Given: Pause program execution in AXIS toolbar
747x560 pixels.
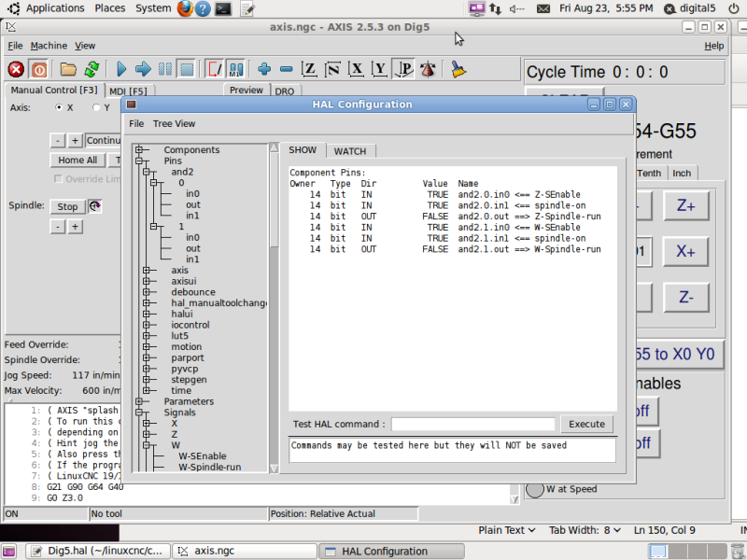Looking at the screenshot, I should point(165,69).
